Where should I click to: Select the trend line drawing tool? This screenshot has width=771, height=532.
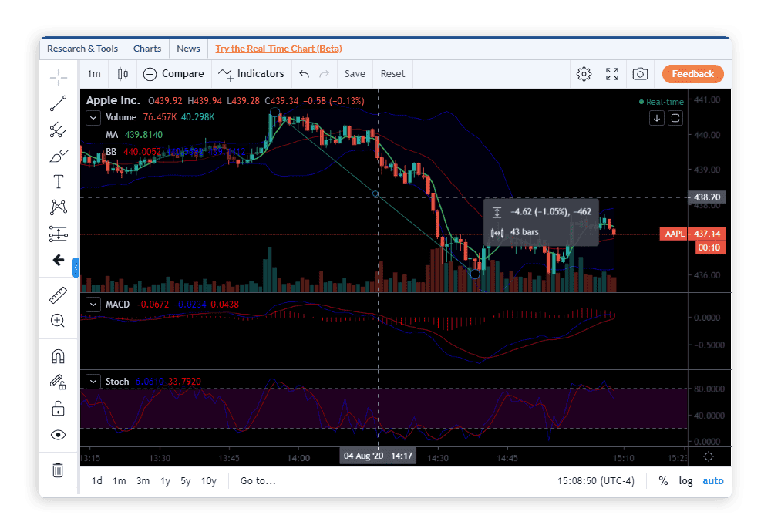[58, 103]
